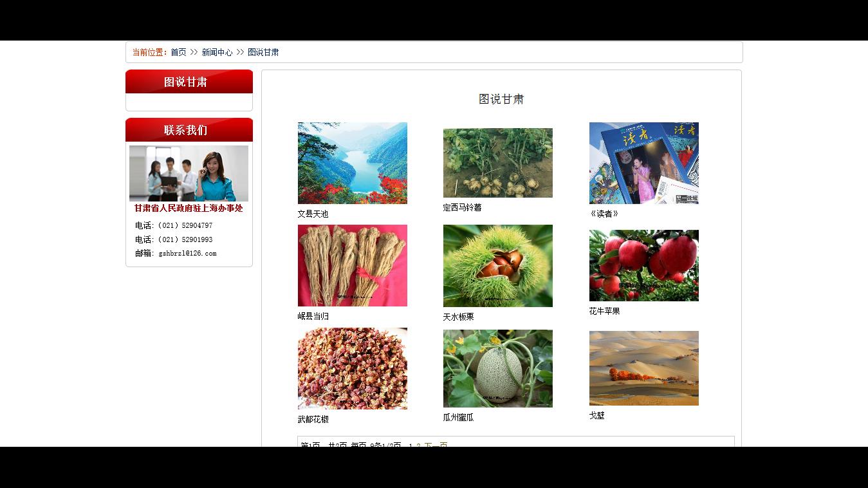Image resolution: width=868 pixels, height=488 pixels.
Task: Select the red 图说甘肃 sidebar header
Action: click(189, 82)
